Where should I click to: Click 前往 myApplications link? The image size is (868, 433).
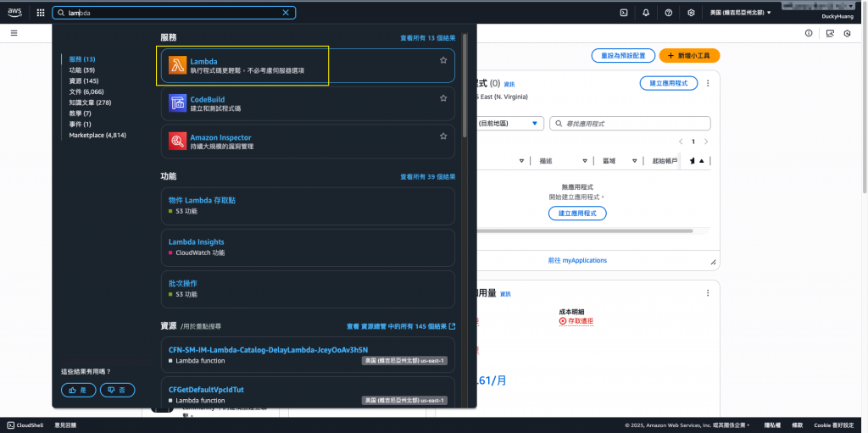click(577, 260)
